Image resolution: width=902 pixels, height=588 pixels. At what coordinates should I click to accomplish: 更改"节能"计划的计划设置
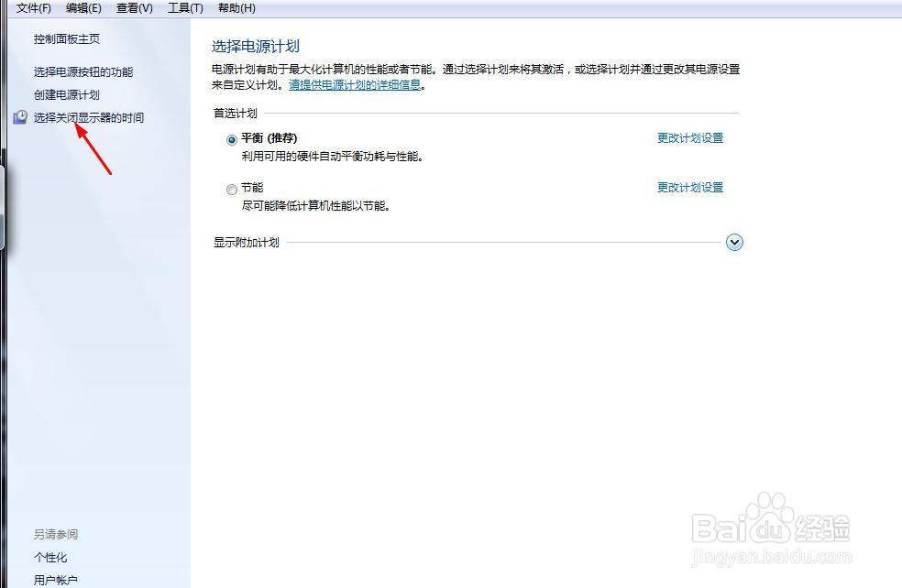click(689, 187)
